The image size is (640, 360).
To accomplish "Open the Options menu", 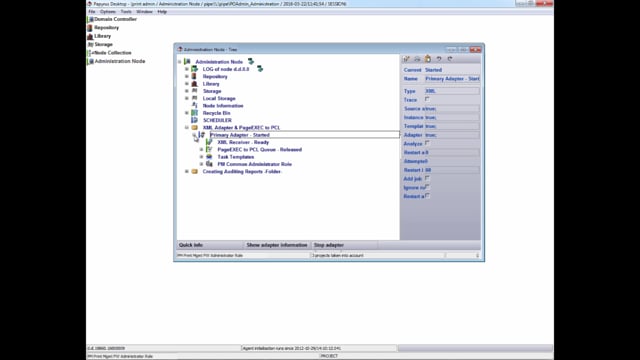I will pos(108,12).
